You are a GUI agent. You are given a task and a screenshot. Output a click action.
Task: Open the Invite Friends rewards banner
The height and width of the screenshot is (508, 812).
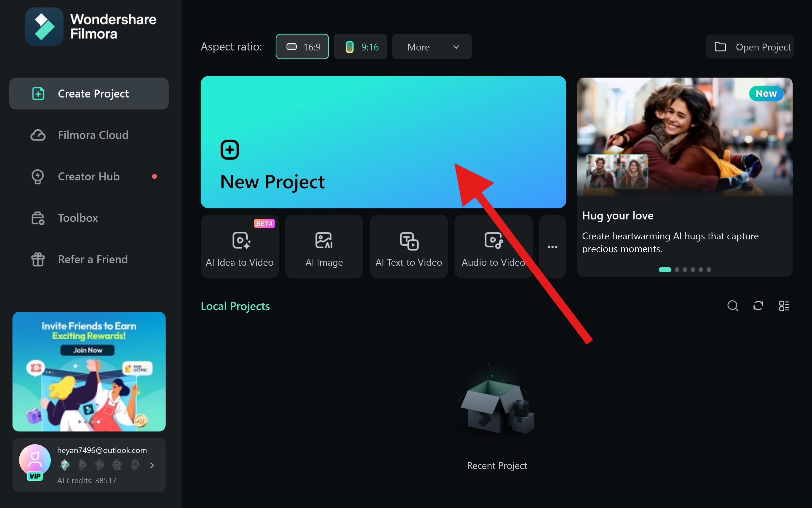(x=89, y=372)
